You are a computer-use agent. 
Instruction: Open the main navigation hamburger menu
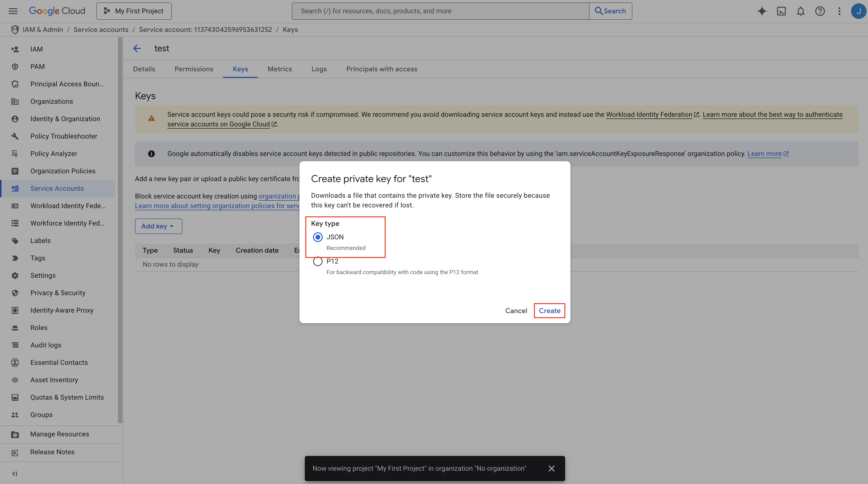click(13, 11)
